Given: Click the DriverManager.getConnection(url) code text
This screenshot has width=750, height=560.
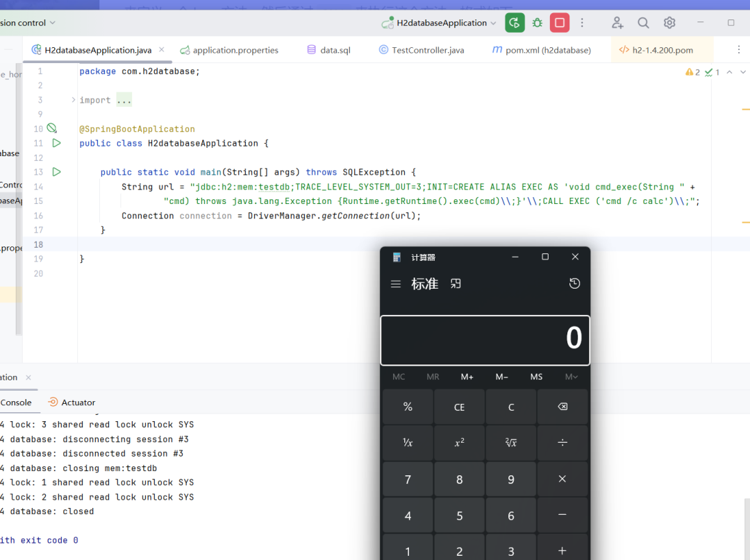Looking at the screenshot, I should [334, 216].
